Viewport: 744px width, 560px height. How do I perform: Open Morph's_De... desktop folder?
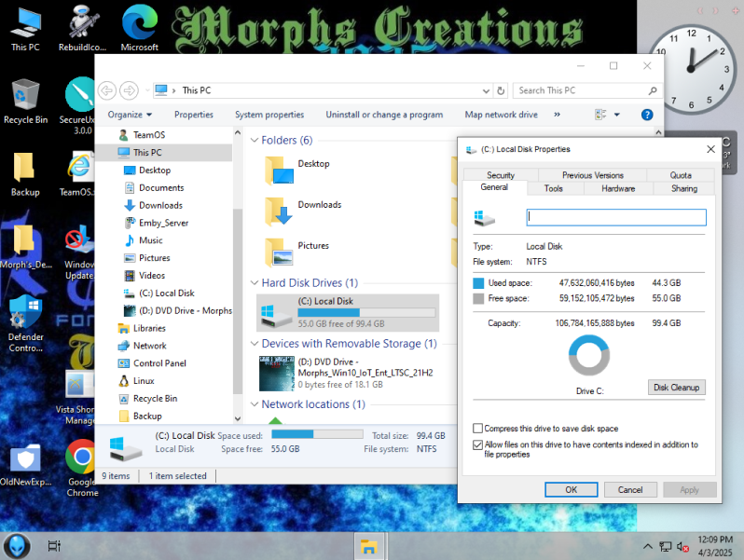25,247
